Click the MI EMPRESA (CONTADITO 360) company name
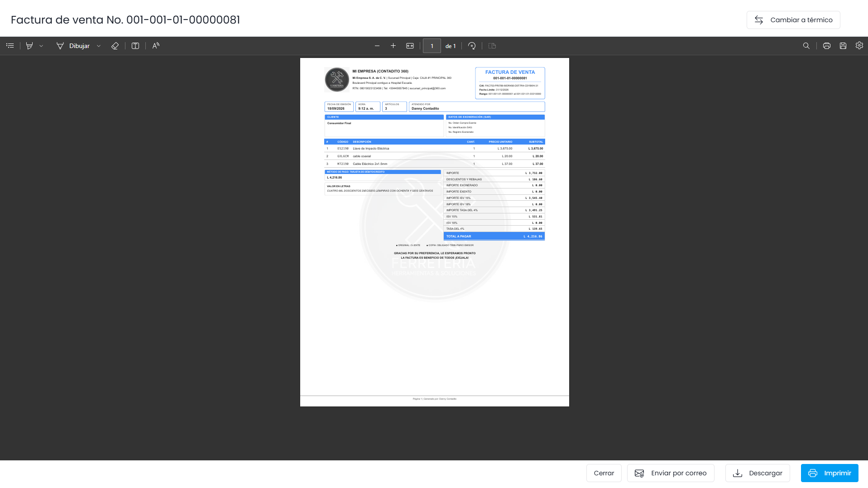The width and height of the screenshot is (868, 488). pos(380,71)
